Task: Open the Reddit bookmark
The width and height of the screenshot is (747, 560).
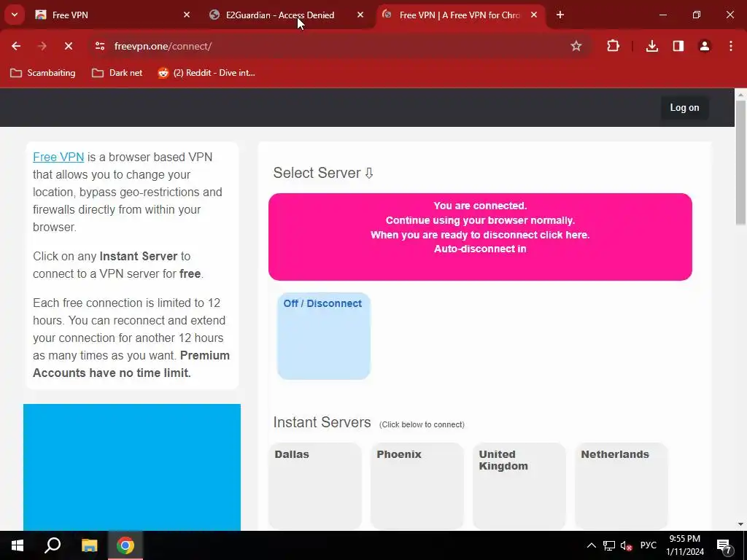Action: pyautogui.click(x=206, y=73)
